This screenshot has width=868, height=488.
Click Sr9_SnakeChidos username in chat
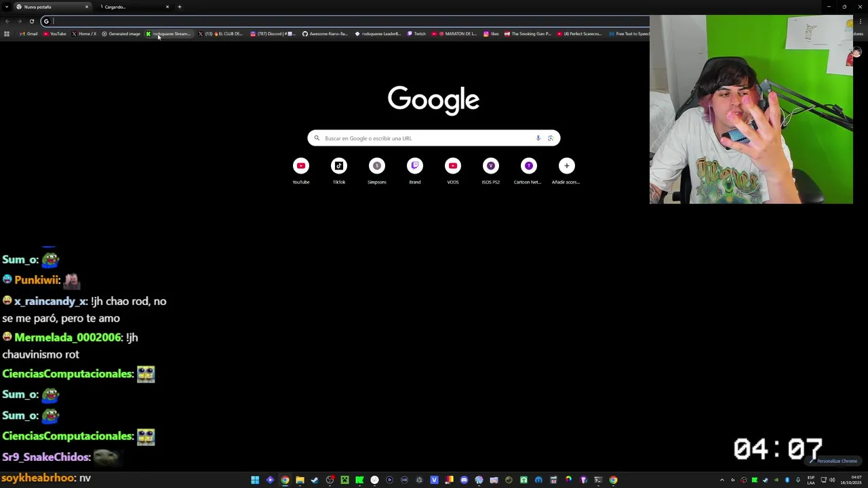[x=45, y=457]
